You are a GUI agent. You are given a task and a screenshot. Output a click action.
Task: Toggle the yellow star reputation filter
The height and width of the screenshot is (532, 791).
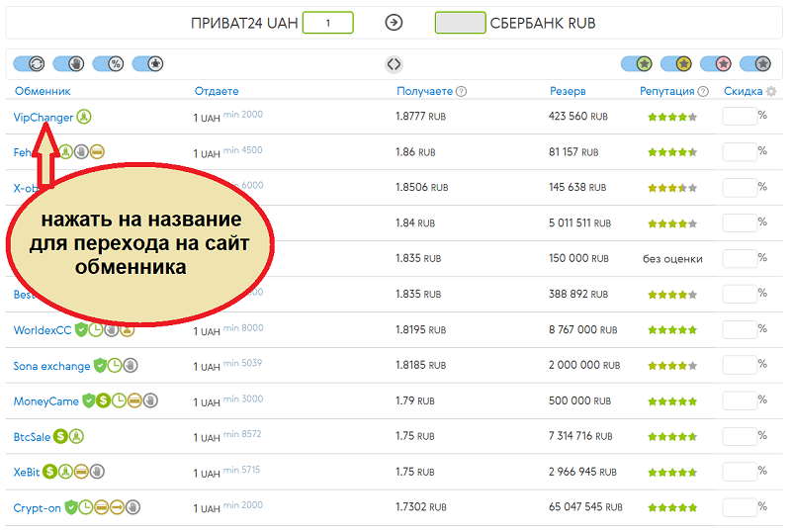[x=676, y=63]
